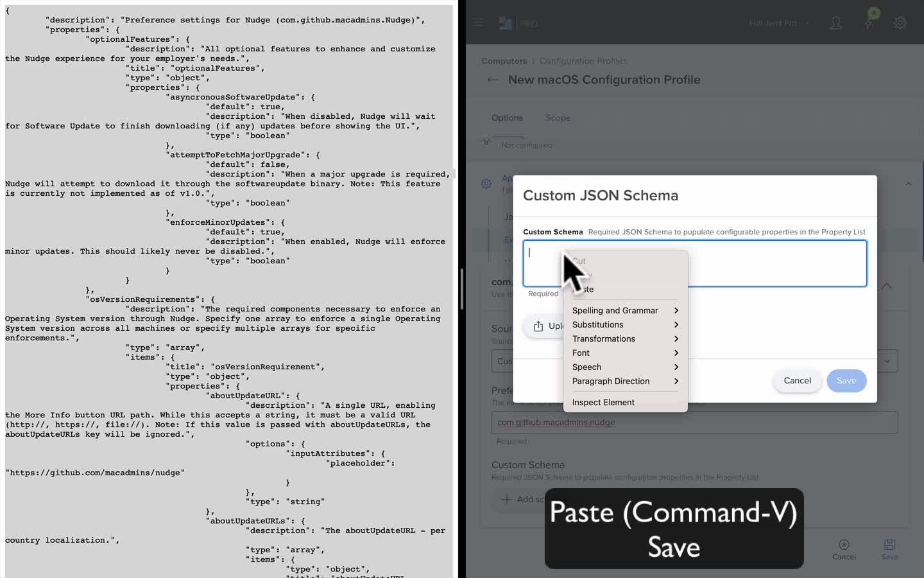Image resolution: width=924 pixels, height=578 pixels.
Task: Click the "https://github.com/macadmins/nudge" string
Action: tap(95, 473)
